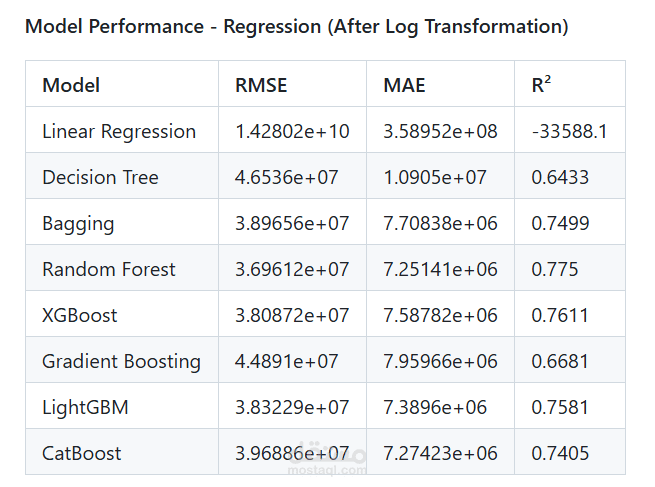Viewport: 655px width, 487px height.
Task: Click Random Forest's R² value 0.775
Action: [555, 269]
